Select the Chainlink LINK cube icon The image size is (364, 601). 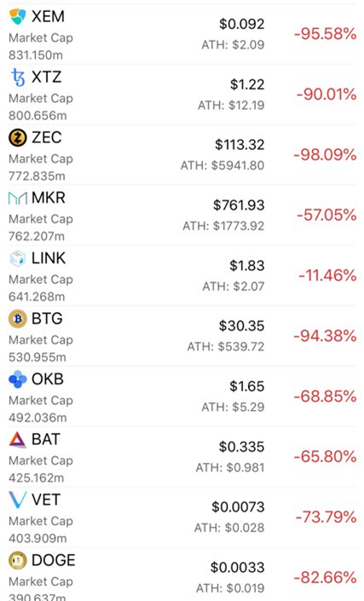(x=18, y=258)
